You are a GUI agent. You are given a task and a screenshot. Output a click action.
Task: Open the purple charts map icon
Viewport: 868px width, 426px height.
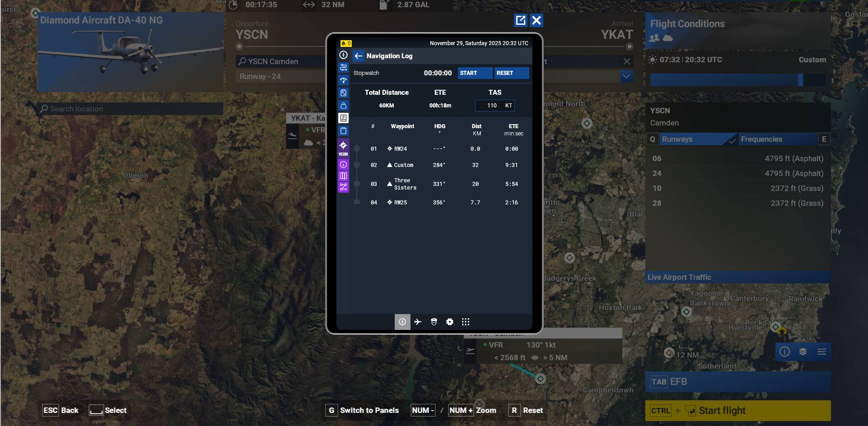[x=343, y=176]
